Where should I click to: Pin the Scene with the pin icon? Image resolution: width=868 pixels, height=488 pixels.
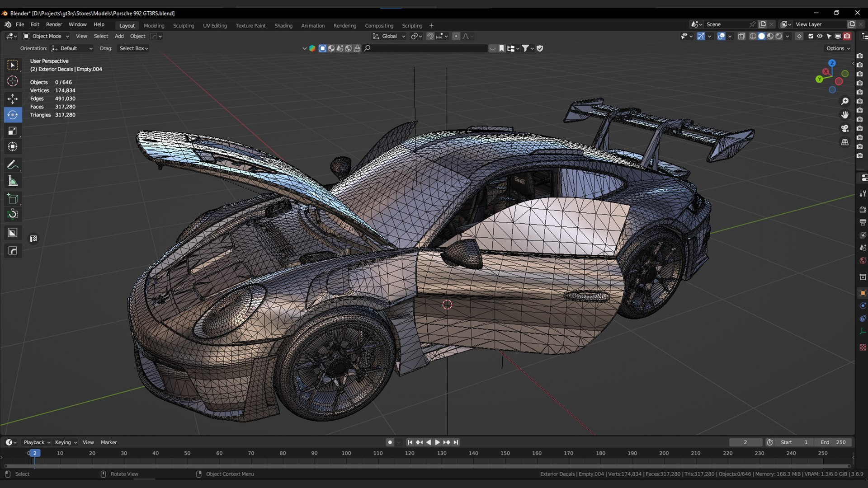point(752,24)
